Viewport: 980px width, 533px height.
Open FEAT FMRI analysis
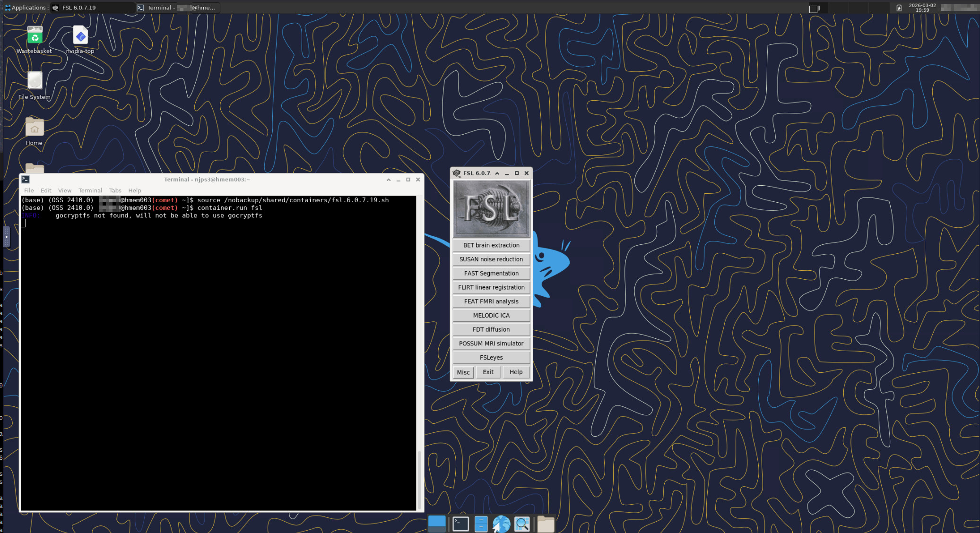pos(491,301)
